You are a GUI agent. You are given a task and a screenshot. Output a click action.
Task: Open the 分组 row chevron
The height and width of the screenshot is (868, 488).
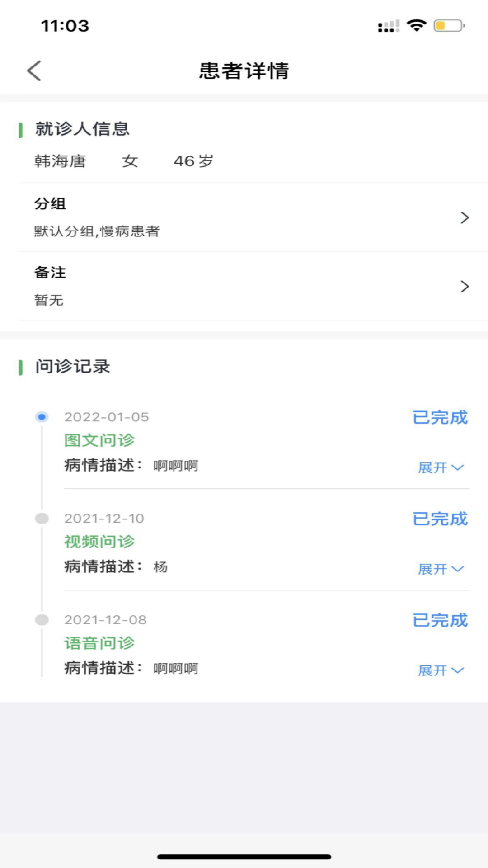point(465,218)
